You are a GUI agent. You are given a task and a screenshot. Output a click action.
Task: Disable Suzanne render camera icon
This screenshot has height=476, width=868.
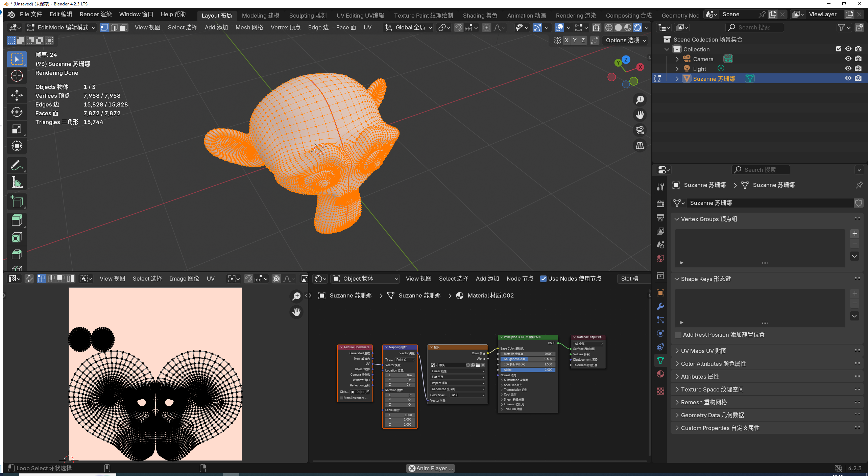858,78
